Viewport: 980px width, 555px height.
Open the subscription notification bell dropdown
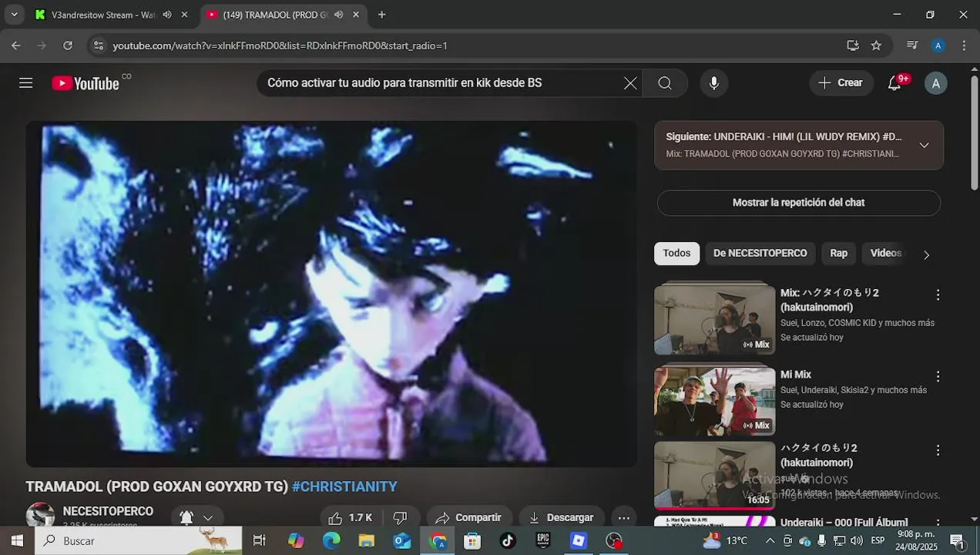(x=196, y=517)
